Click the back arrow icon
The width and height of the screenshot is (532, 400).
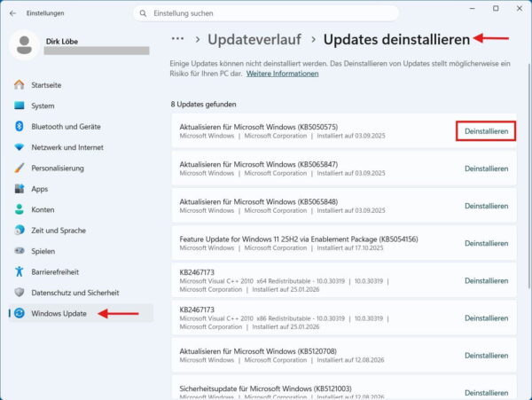(x=13, y=13)
